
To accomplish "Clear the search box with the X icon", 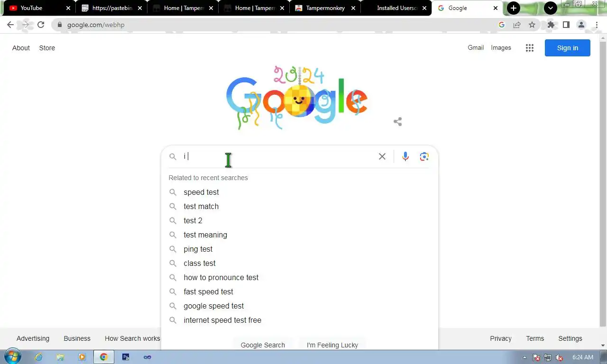I will pos(382,156).
